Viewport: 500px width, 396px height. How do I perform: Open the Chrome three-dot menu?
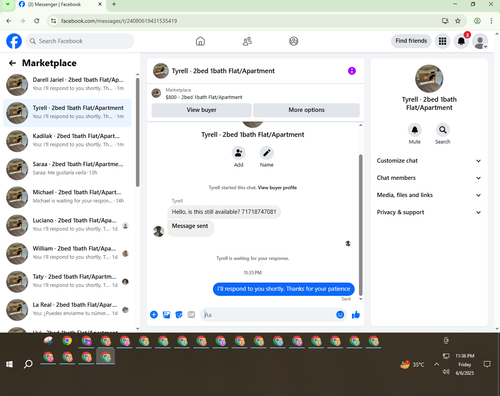pyautogui.click(x=491, y=21)
